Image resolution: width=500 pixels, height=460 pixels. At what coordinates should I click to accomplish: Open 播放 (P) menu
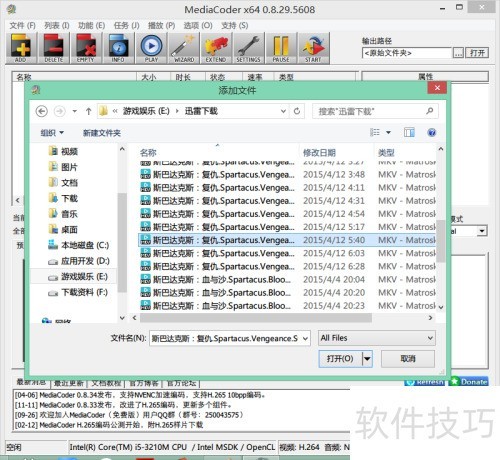[161, 25]
